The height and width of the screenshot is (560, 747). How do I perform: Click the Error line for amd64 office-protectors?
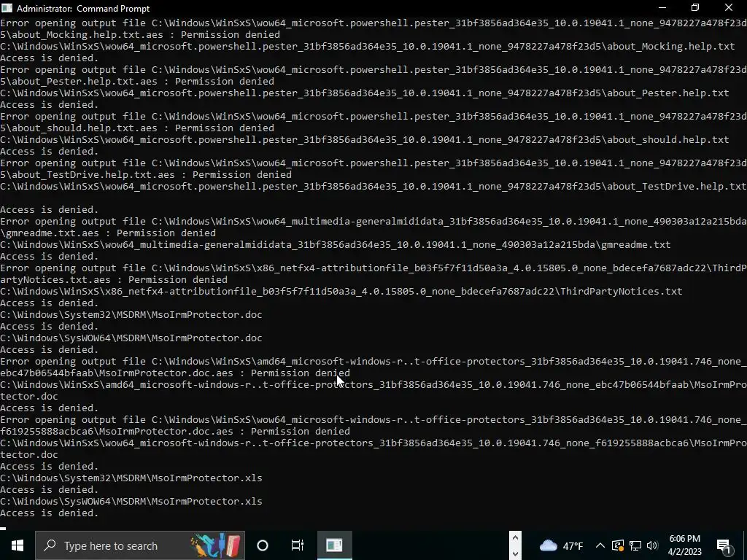[373, 362]
